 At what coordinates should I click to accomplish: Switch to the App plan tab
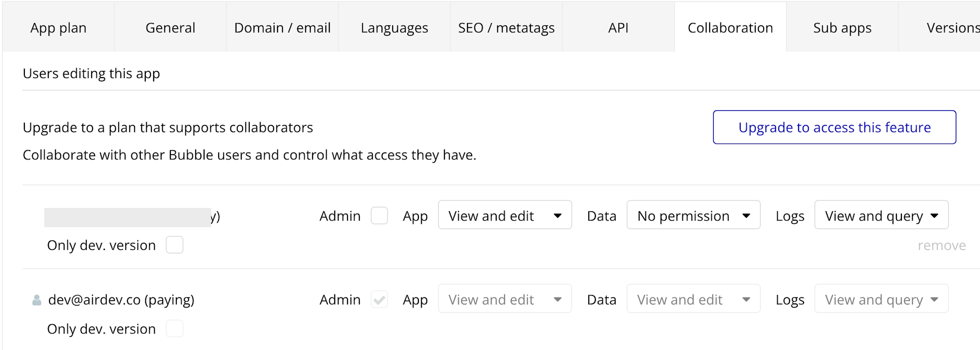[x=58, y=28]
